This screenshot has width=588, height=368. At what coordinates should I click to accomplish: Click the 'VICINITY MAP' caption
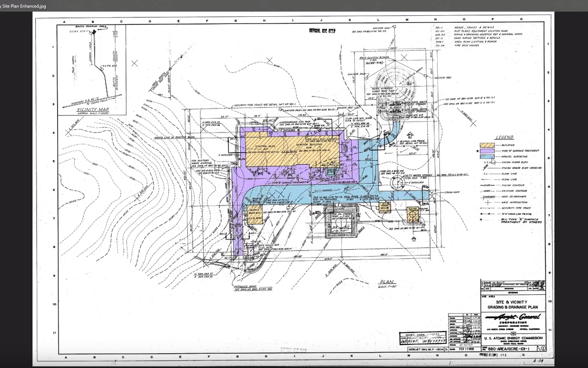(x=93, y=110)
